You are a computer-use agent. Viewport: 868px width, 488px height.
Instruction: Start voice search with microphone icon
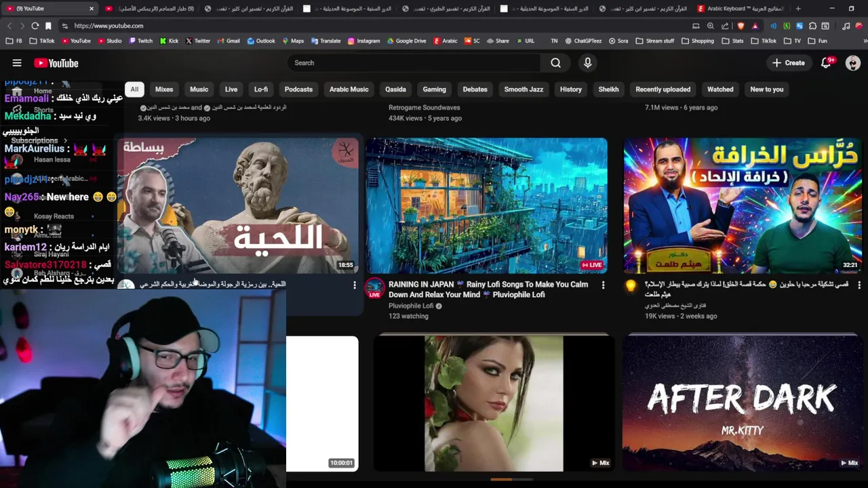pos(587,63)
